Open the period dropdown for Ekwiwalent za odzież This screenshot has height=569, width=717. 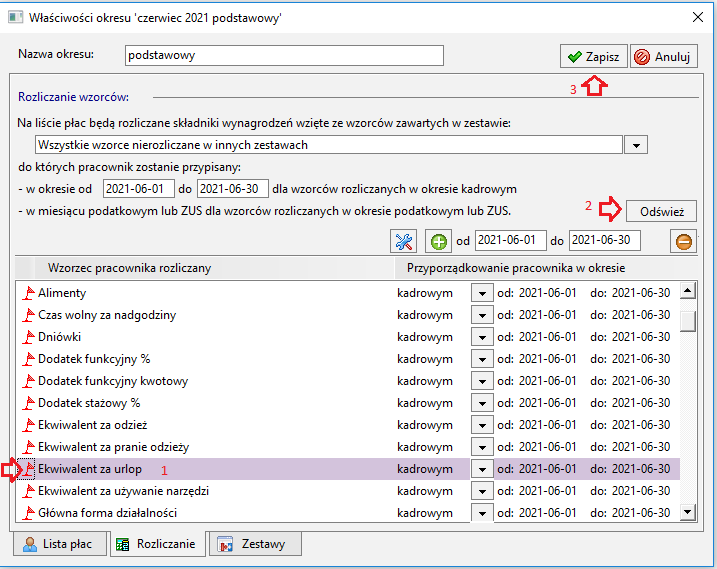(x=482, y=425)
